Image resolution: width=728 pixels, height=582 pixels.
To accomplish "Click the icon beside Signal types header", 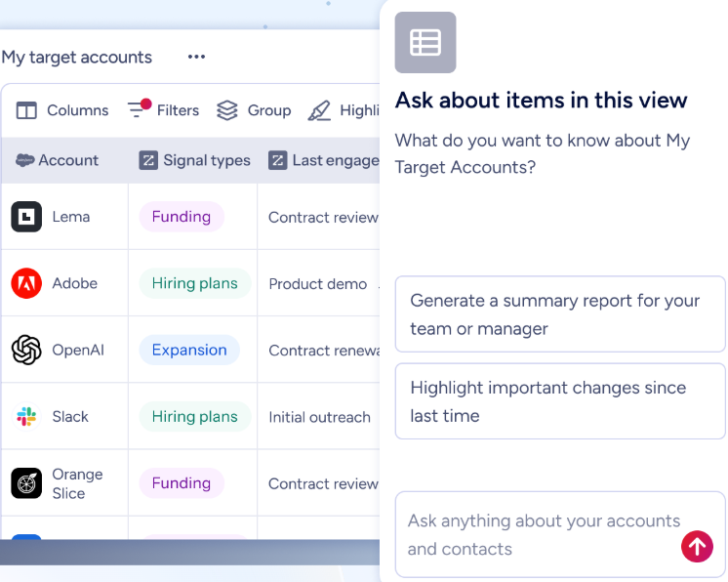I will pos(148,160).
